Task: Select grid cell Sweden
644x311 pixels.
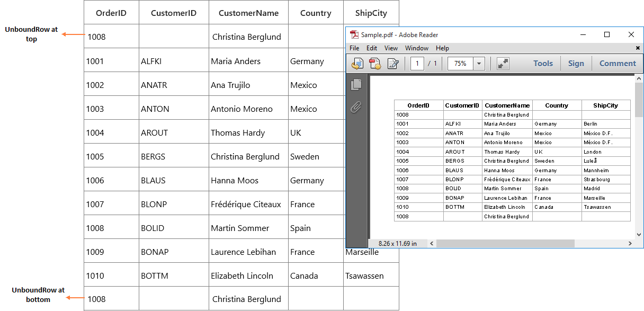Action: click(x=316, y=156)
